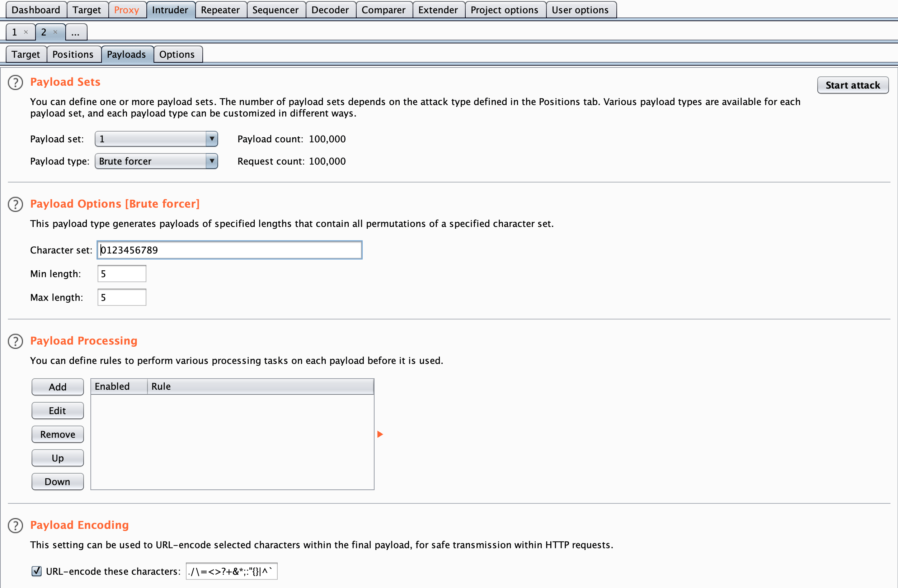Open the Extender tab

438,10
